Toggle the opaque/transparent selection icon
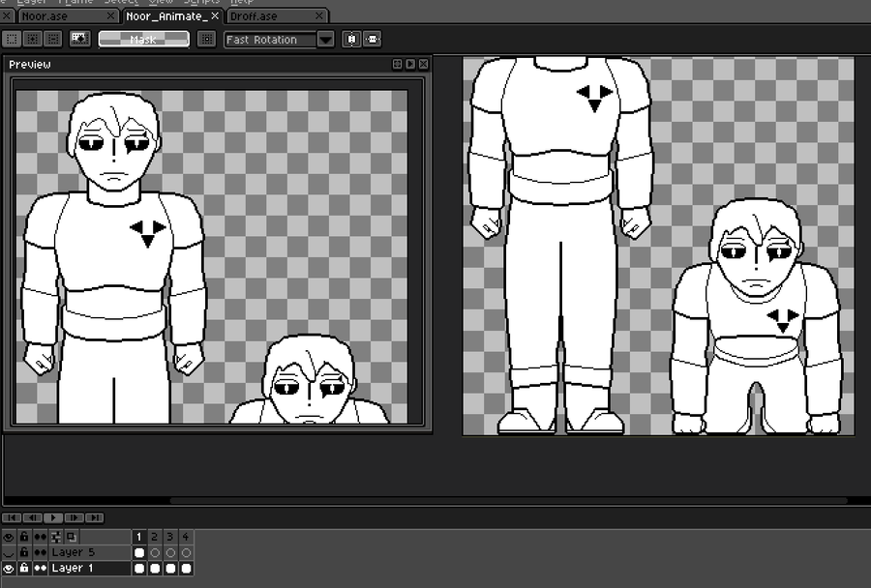The height and width of the screenshot is (588, 871). click(80, 39)
